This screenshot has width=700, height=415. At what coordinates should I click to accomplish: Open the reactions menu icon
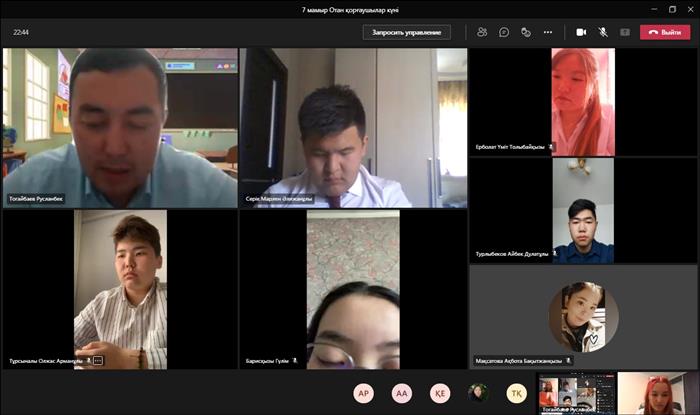point(526,32)
